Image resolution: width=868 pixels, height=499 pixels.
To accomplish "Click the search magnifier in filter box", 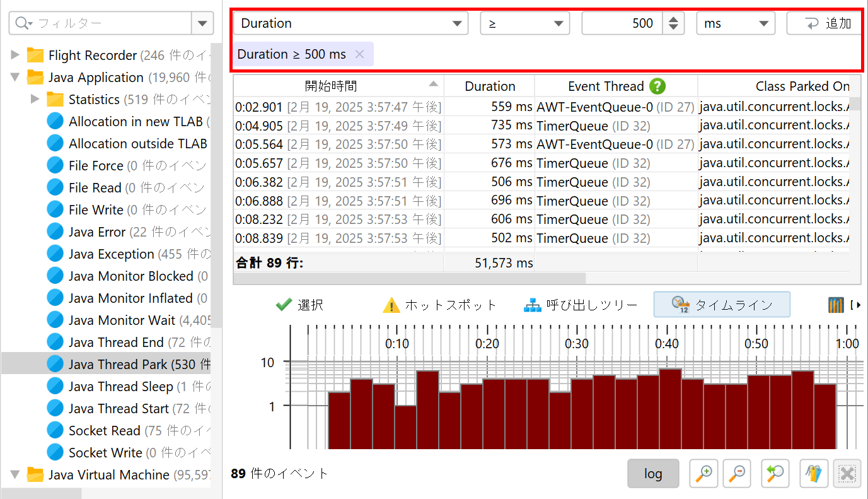I will [x=22, y=23].
